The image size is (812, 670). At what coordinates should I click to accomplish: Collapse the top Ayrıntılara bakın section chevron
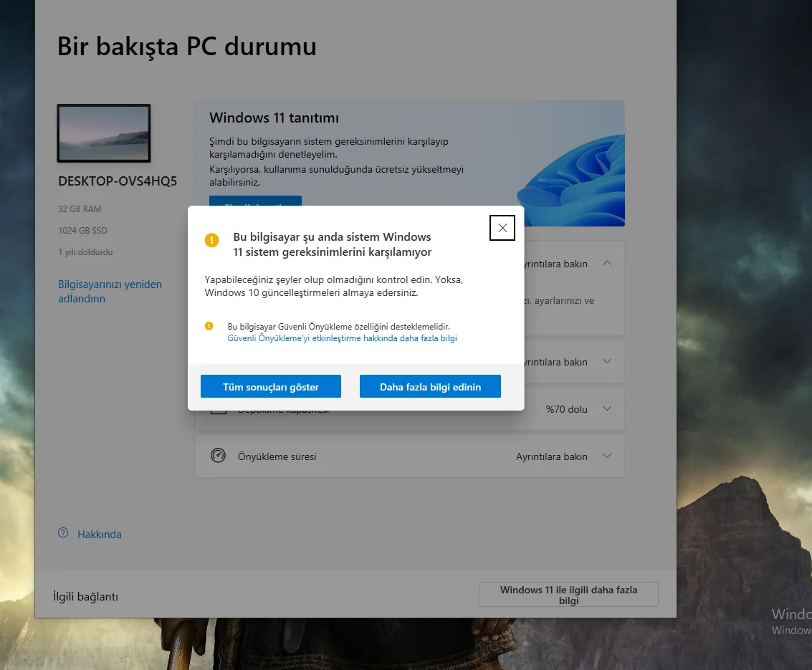[x=607, y=264]
